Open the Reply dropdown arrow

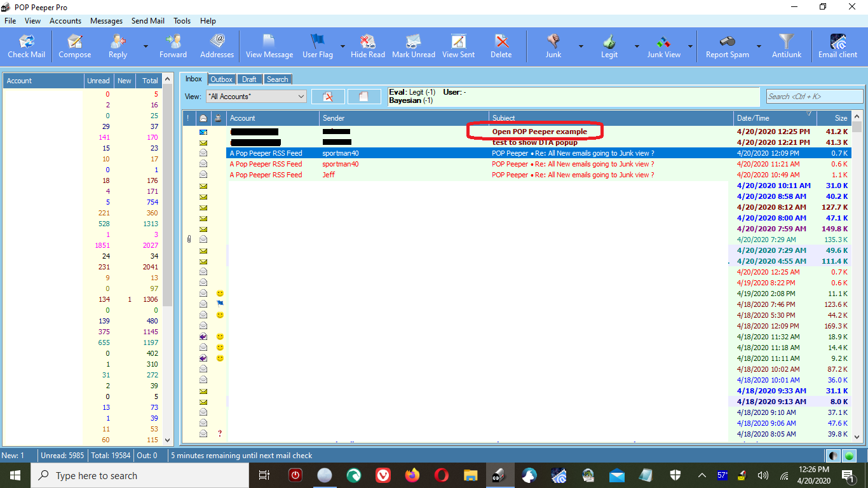[x=146, y=46]
